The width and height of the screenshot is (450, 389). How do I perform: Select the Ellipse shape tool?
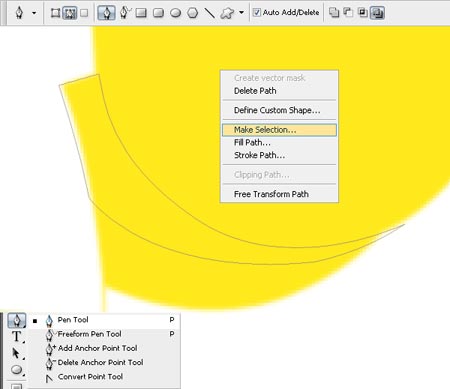pos(176,13)
